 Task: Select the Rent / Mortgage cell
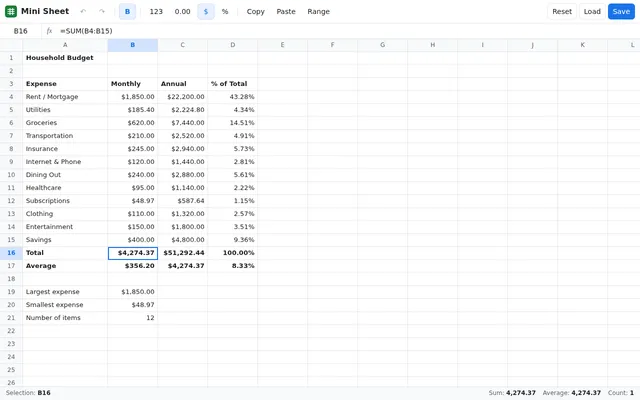[x=65, y=97]
